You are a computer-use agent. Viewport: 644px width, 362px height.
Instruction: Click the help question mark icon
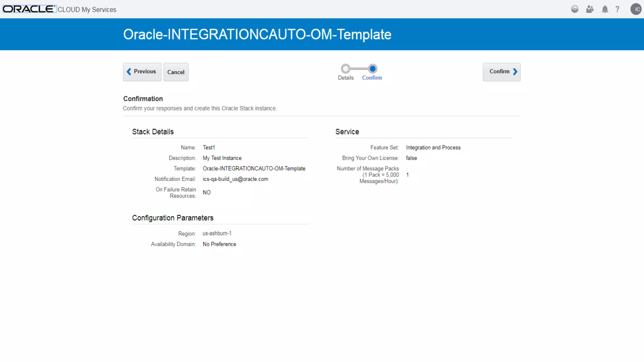[617, 9]
